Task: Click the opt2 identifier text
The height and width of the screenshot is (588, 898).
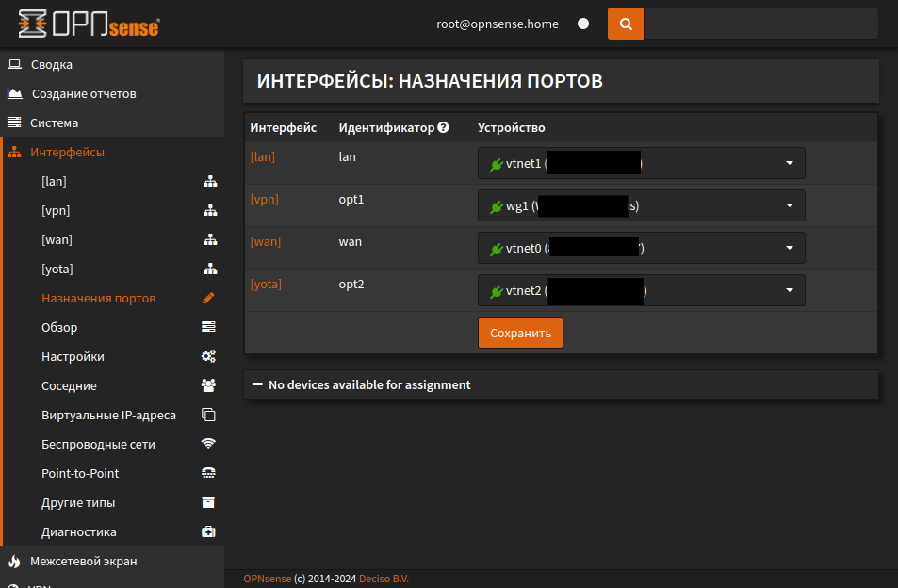Action: (351, 284)
